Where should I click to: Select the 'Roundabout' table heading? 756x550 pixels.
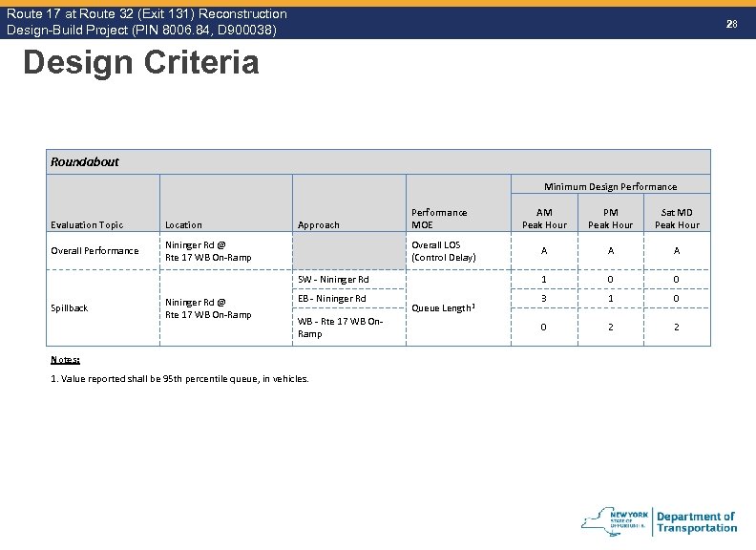point(84,161)
